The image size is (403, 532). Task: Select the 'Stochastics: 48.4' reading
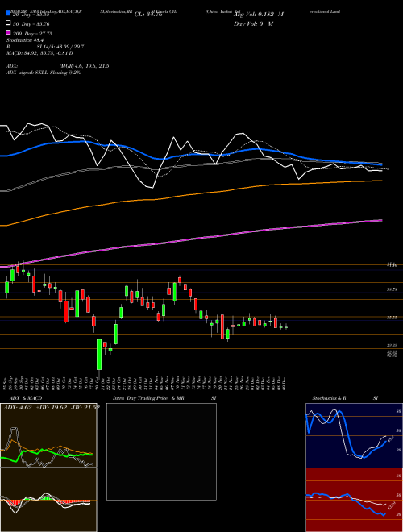[25, 40]
